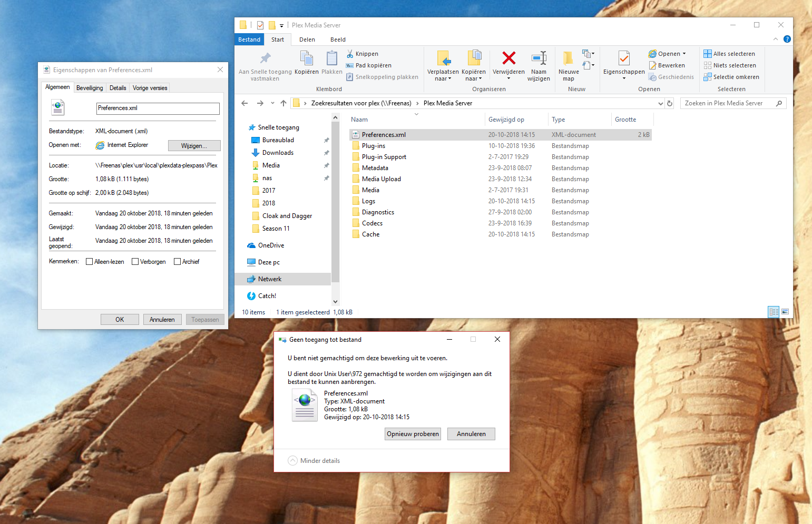Image resolution: width=812 pixels, height=524 pixels.
Task: Click the navigation pane scrollbar down arrow
Action: click(335, 302)
